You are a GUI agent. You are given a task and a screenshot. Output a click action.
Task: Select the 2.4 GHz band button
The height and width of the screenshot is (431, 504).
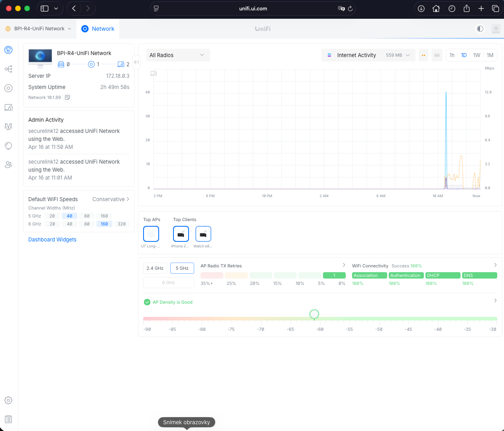pyautogui.click(x=155, y=268)
